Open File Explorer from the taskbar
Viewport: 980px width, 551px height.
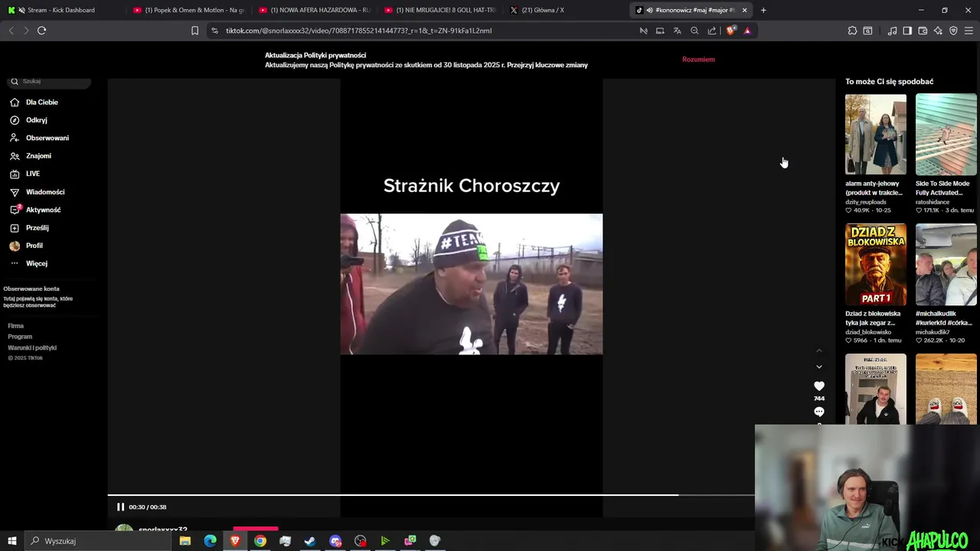[185, 541]
